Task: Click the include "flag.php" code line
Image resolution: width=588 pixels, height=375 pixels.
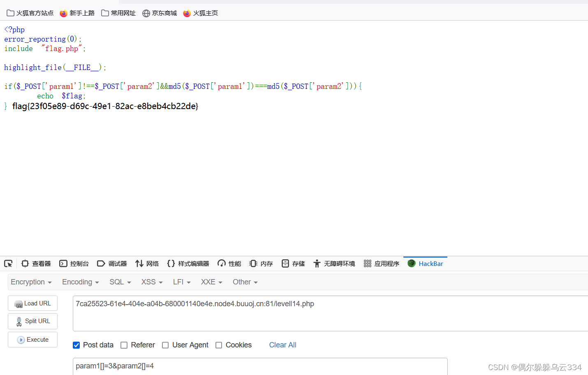Action: [x=45, y=49]
